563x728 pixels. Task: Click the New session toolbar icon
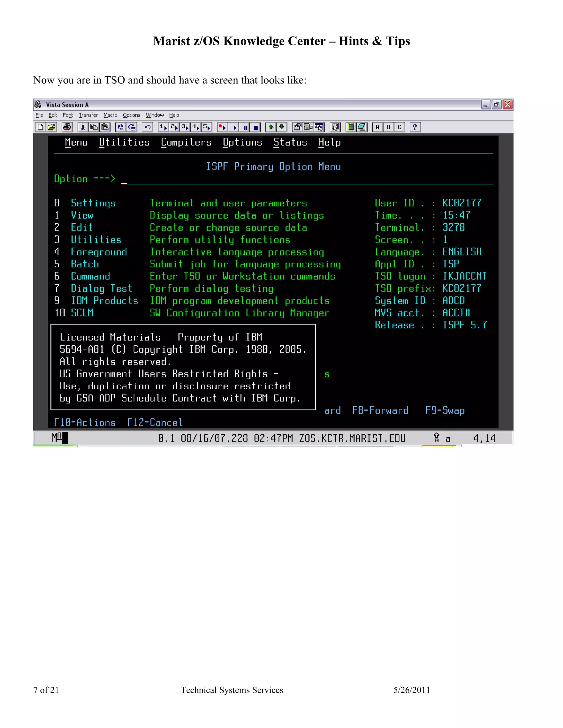[x=40, y=127]
